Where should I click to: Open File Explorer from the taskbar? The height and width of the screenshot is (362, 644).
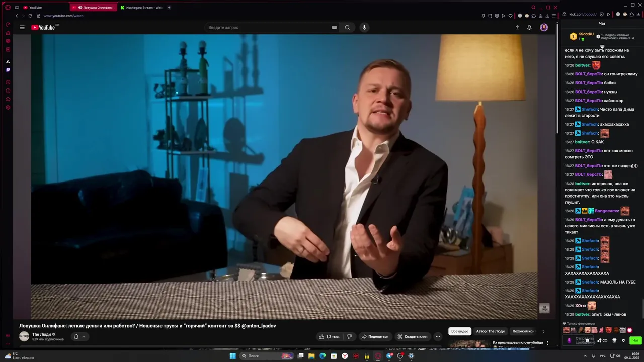click(311, 356)
